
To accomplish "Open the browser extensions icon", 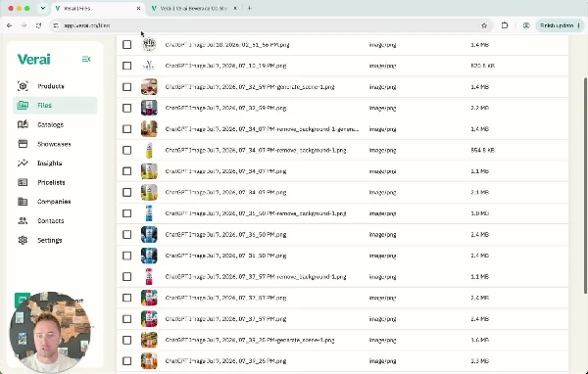I will 505,25.
